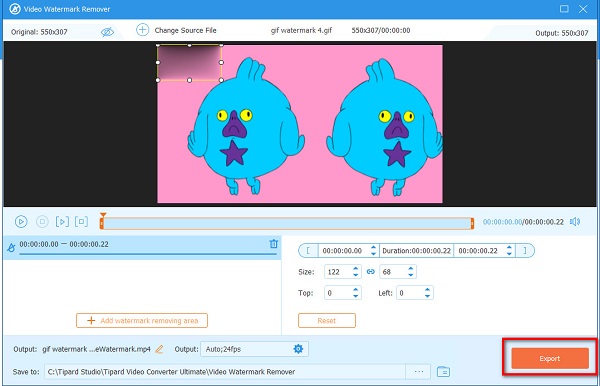Decrease start time with down arrow
Viewport: 600px width, 386px height.
click(x=373, y=254)
